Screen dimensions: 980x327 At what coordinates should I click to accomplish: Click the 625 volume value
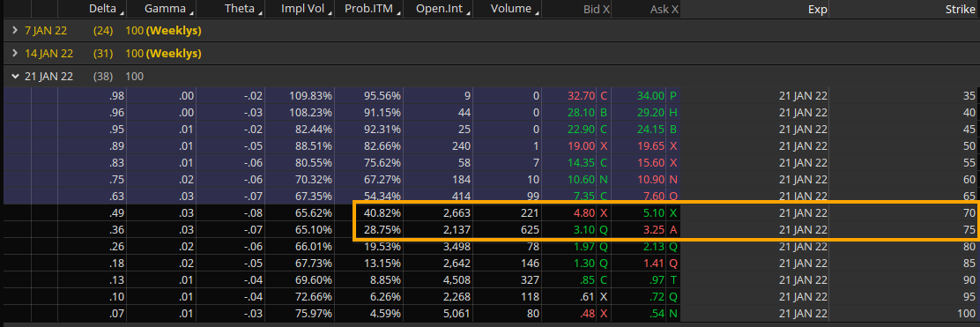(x=530, y=230)
